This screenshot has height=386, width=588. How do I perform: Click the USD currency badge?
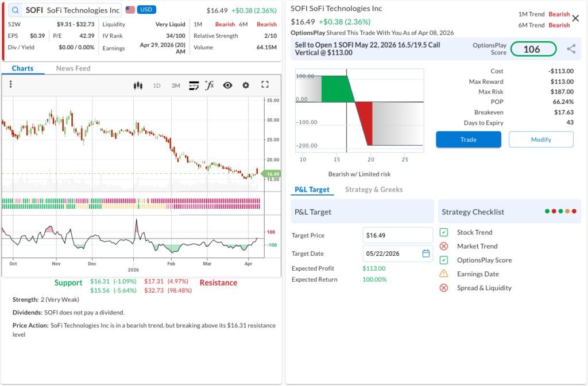coord(146,10)
